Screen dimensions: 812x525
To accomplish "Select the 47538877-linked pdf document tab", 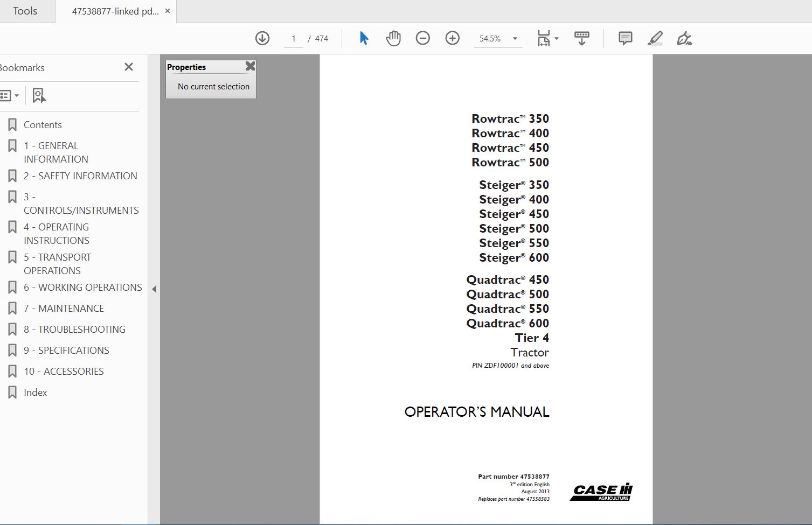I will (x=115, y=11).
